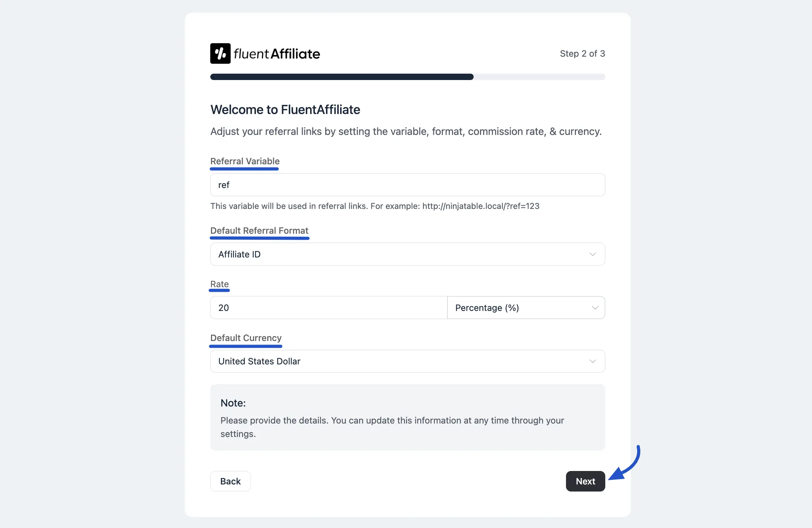This screenshot has height=528, width=812.
Task: Click the setup progress bar
Action: point(407,77)
